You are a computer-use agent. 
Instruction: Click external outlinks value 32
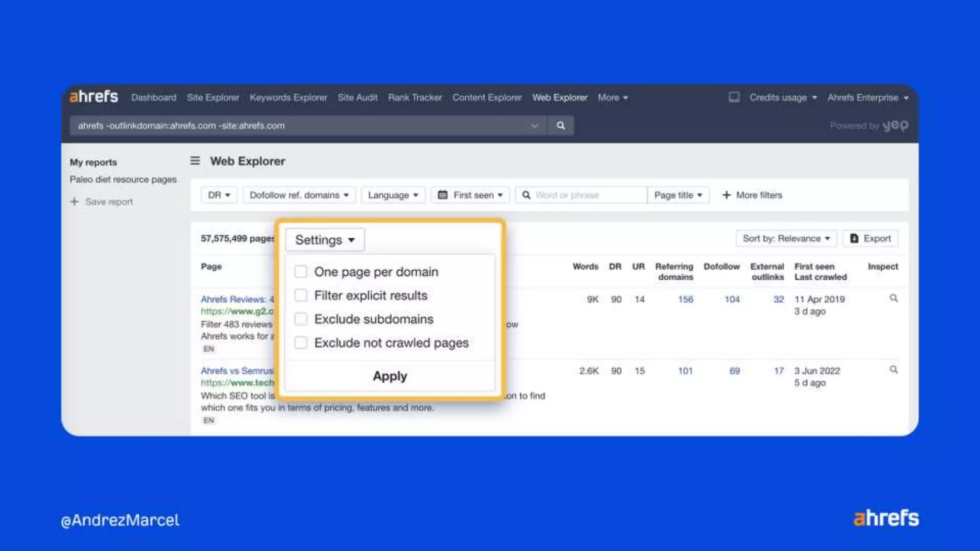[779, 299]
